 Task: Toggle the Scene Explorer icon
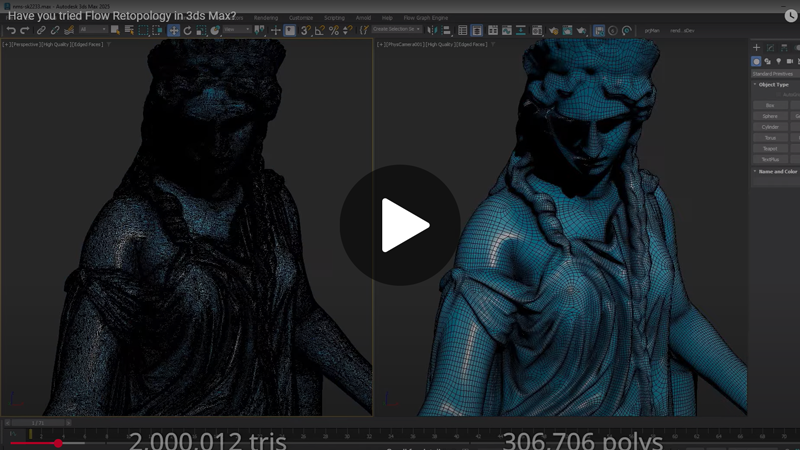462,31
